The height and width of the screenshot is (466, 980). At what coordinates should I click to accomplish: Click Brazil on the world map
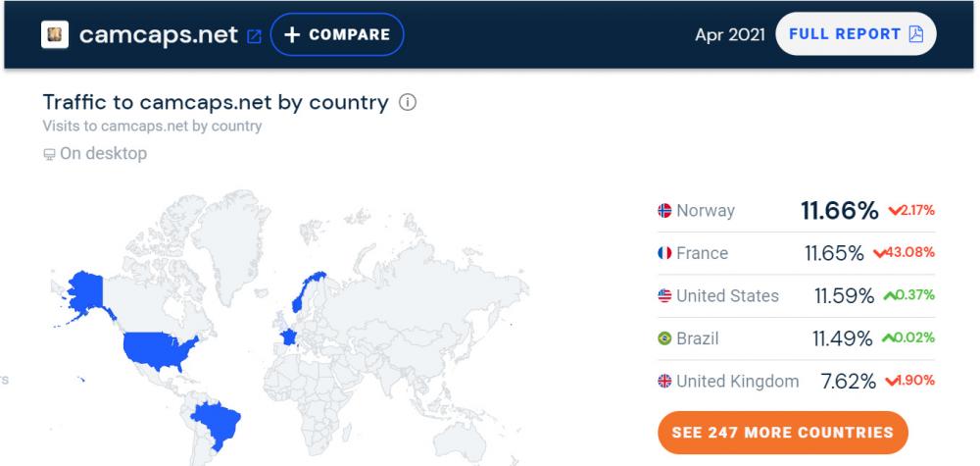218,424
